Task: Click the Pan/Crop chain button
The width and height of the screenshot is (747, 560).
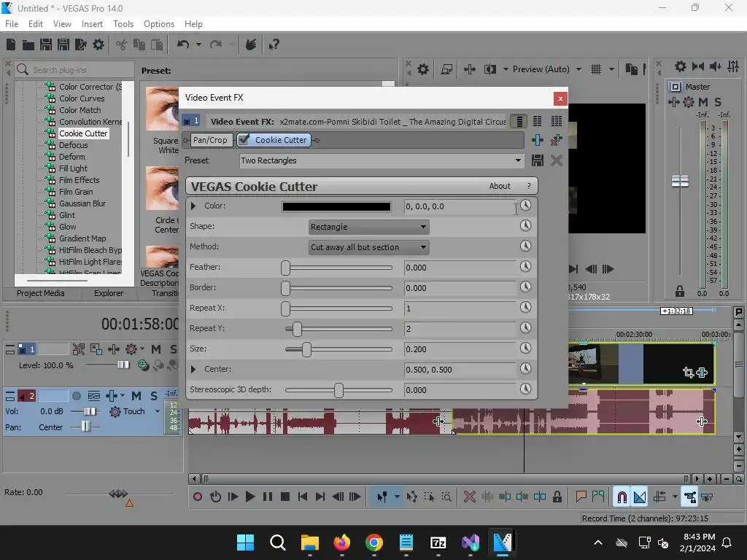Action: pyautogui.click(x=210, y=140)
